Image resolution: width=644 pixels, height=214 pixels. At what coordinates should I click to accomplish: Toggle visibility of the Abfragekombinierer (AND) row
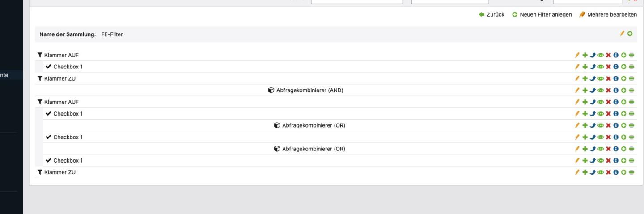pyautogui.click(x=600, y=90)
